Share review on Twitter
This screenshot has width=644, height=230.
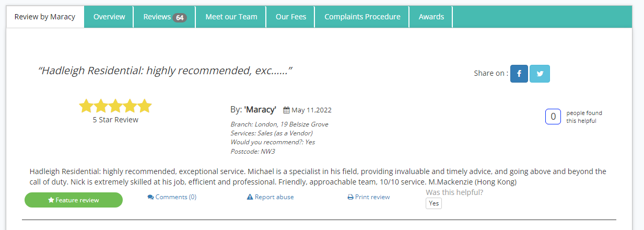540,74
